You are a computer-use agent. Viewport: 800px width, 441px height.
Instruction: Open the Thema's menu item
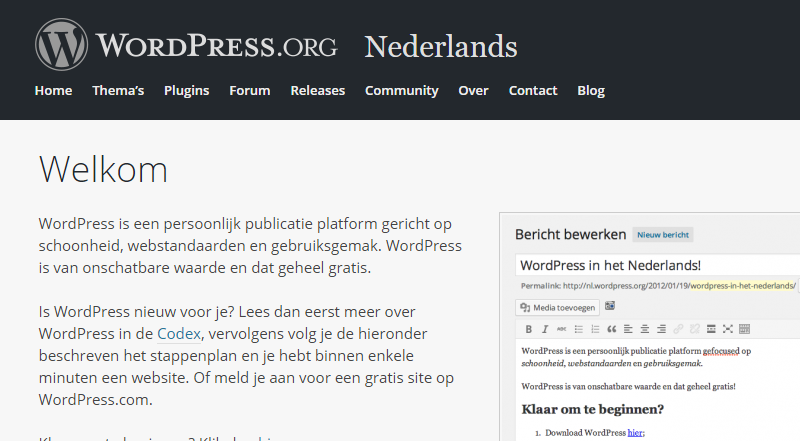click(x=118, y=90)
